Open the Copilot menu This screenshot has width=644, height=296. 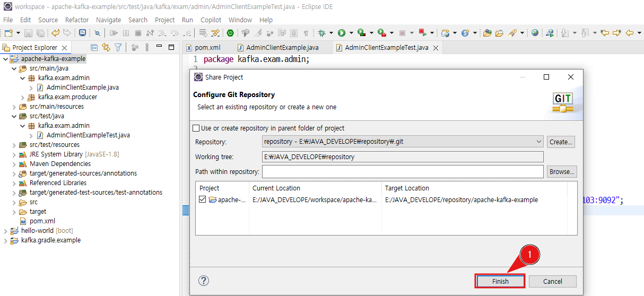click(211, 20)
